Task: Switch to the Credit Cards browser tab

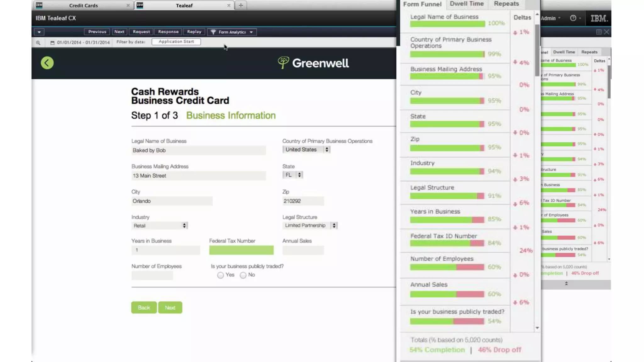Action: (x=83, y=5)
